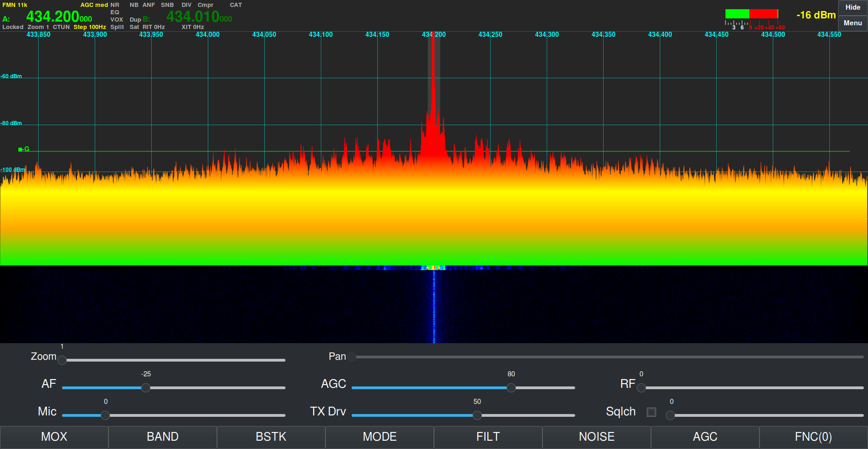Viewport: 868px width, 449px height.
Task: Toggle the Split indicator
Action: point(117,27)
